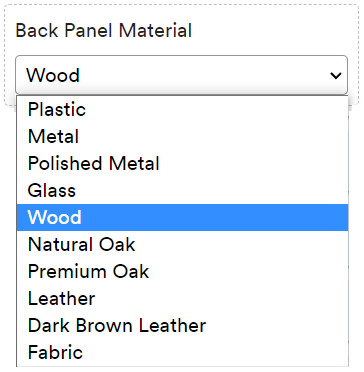Collapse the Back Panel Material combo box

coord(181,75)
